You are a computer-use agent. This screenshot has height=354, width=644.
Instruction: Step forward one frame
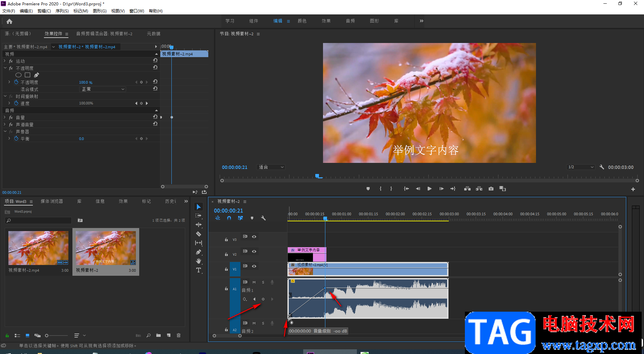(x=441, y=189)
